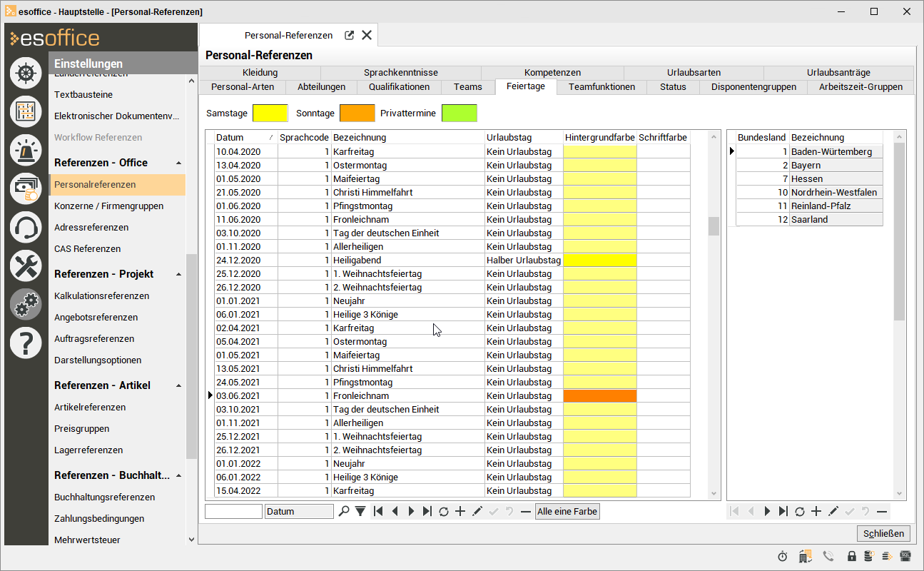Jump to last record in holiday grid
Screen dimensions: 924x571
tap(427, 511)
